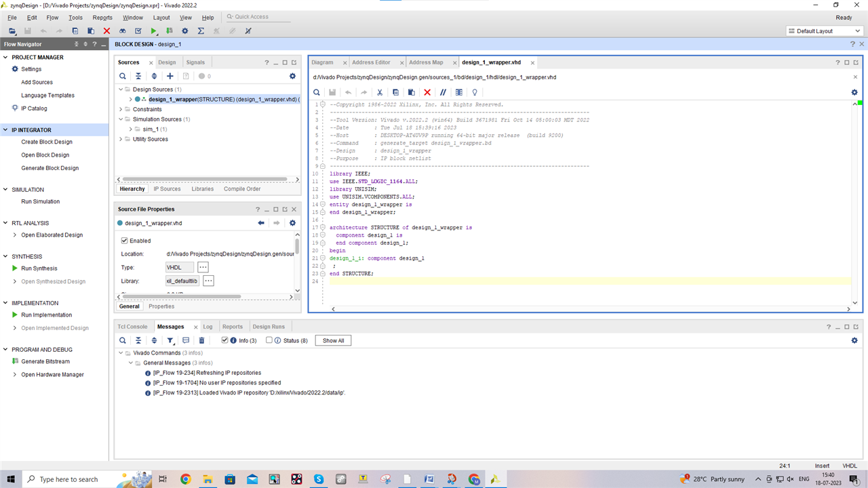Click Generate Bitstream in Flow Navigator
This screenshot has width=868, height=488.
click(45, 361)
